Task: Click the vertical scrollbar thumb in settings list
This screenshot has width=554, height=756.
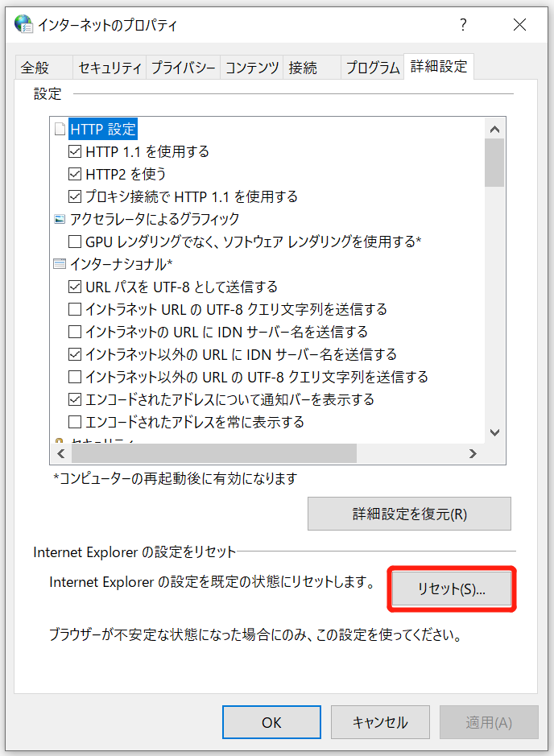Action: click(494, 163)
